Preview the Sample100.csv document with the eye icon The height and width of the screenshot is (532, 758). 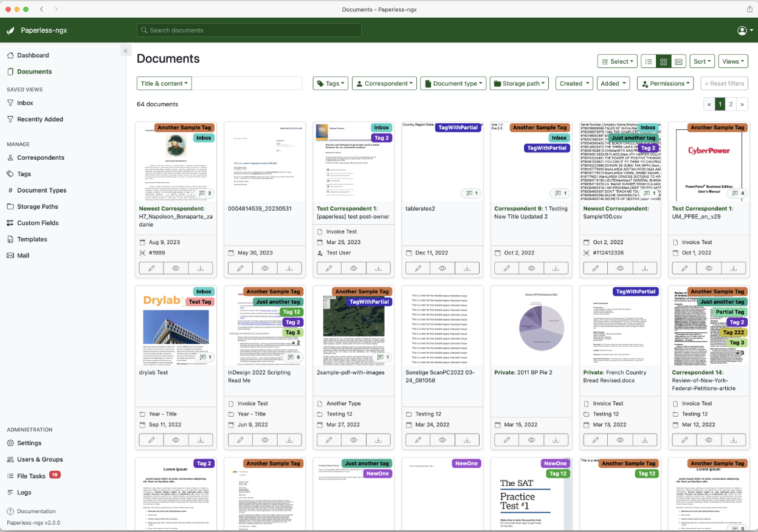(620, 268)
